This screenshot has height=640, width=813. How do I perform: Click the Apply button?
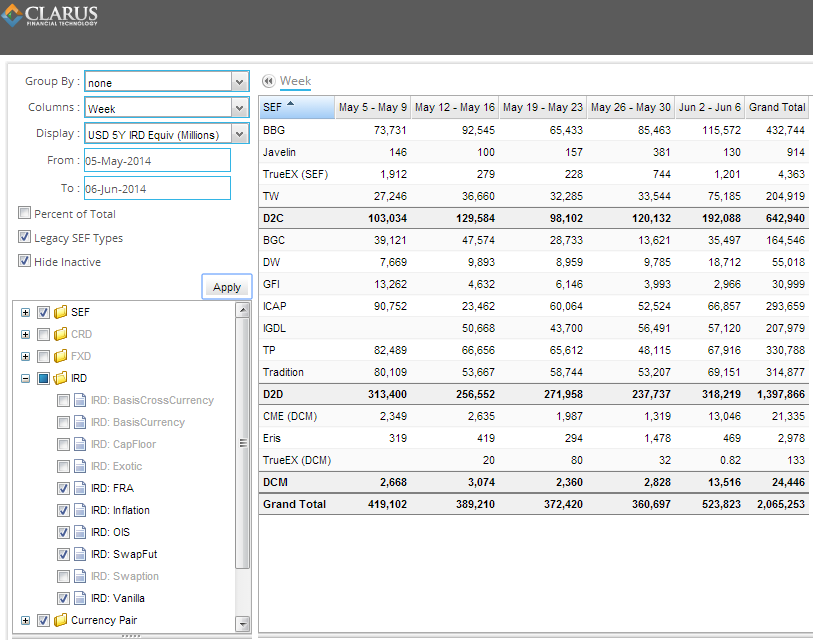point(227,287)
